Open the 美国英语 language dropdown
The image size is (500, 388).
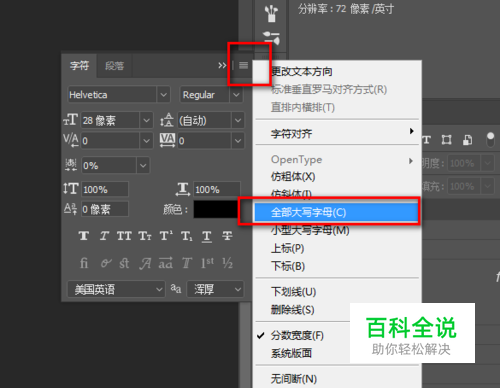[x=116, y=289]
